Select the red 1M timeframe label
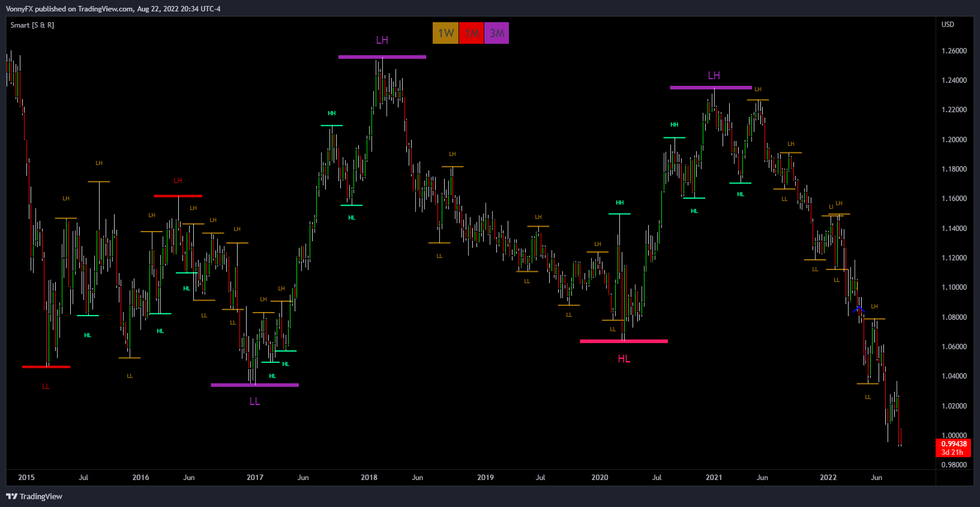 (472, 33)
